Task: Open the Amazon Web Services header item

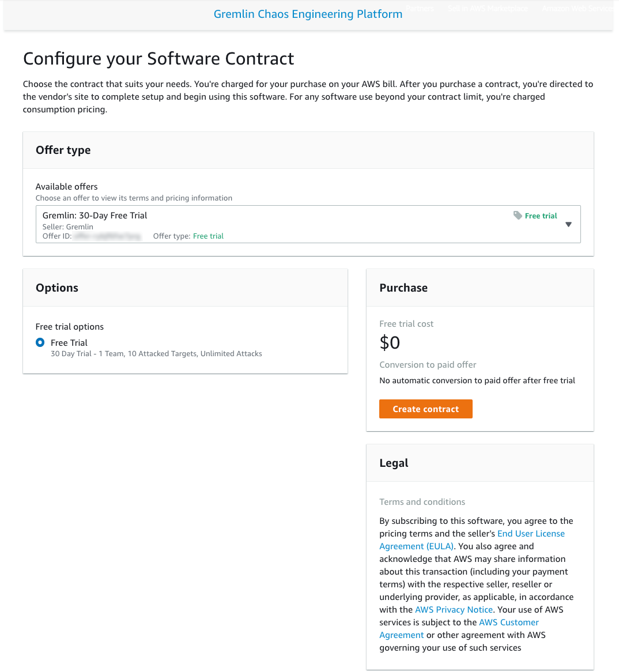Action: (x=578, y=8)
